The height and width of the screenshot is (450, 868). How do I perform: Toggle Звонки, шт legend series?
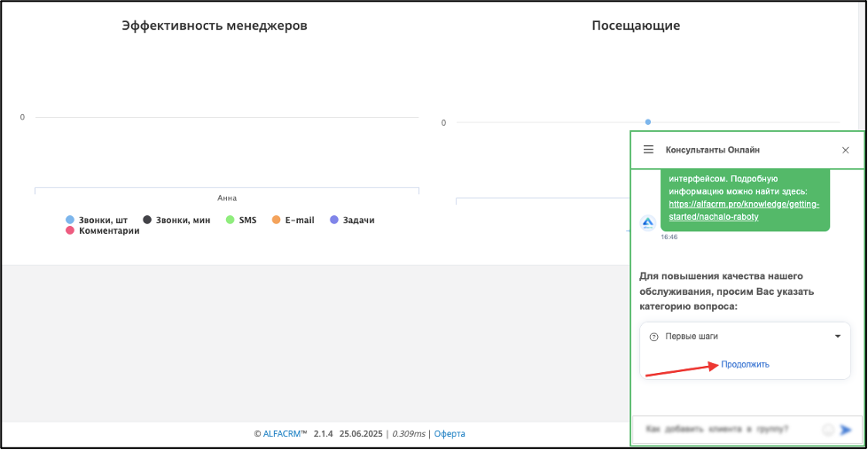tap(97, 220)
